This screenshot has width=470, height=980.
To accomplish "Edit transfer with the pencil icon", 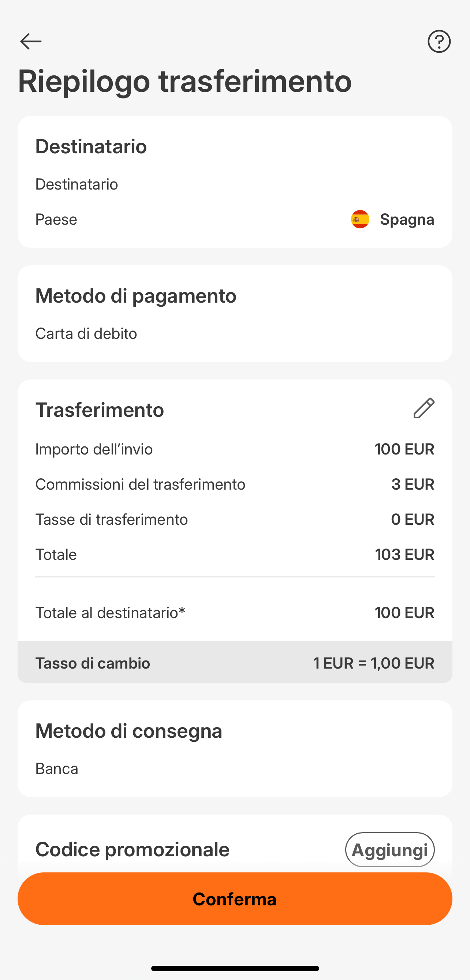I will (x=424, y=408).
